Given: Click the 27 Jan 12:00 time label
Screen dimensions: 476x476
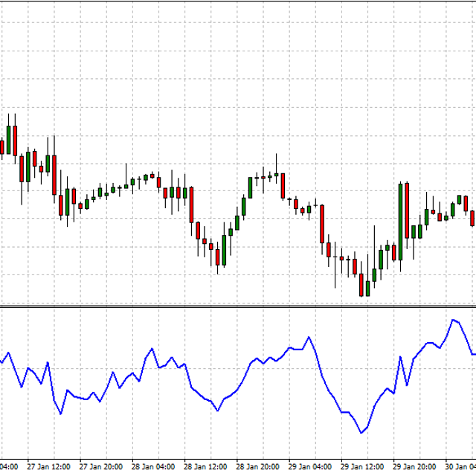Looking at the screenshot, I should coord(48,467).
